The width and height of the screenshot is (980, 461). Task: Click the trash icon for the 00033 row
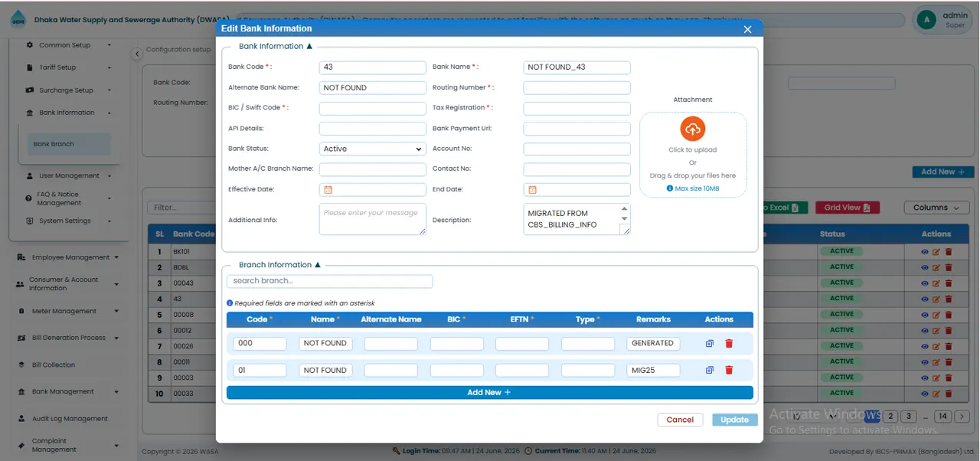949,393
